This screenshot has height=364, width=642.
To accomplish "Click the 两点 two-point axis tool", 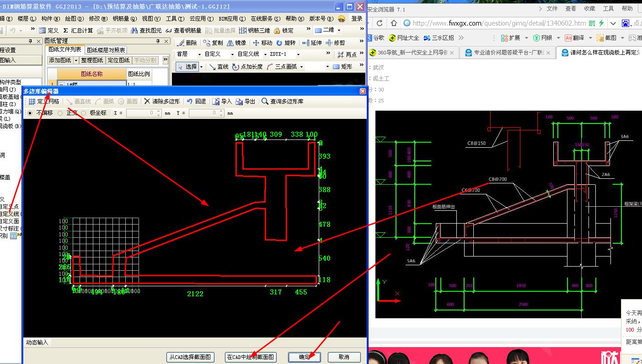I will pos(347,54).
